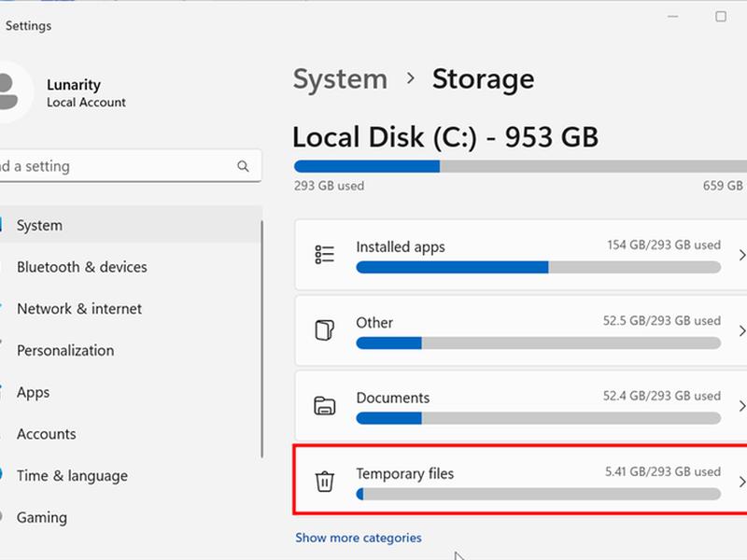Maximize the Settings window
The width and height of the screenshot is (747, 560).
(721, 17)
